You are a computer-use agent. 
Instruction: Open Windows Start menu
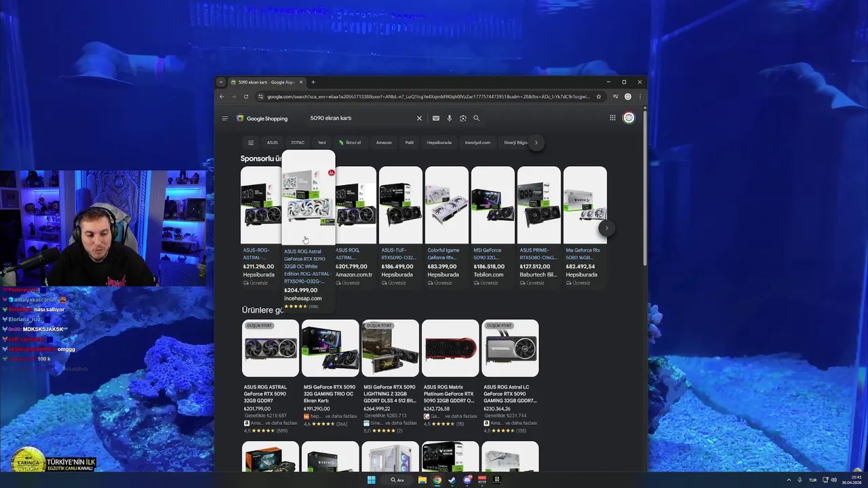point(371,480)
